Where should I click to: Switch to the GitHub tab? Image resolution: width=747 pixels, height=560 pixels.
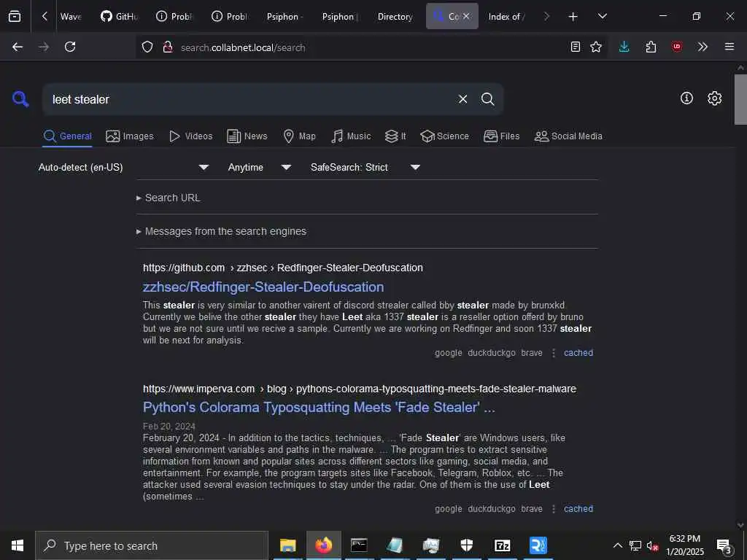point(120,17)
